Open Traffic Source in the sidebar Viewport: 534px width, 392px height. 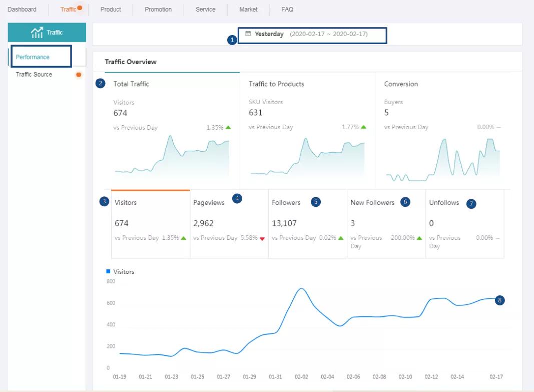[34, 75]
